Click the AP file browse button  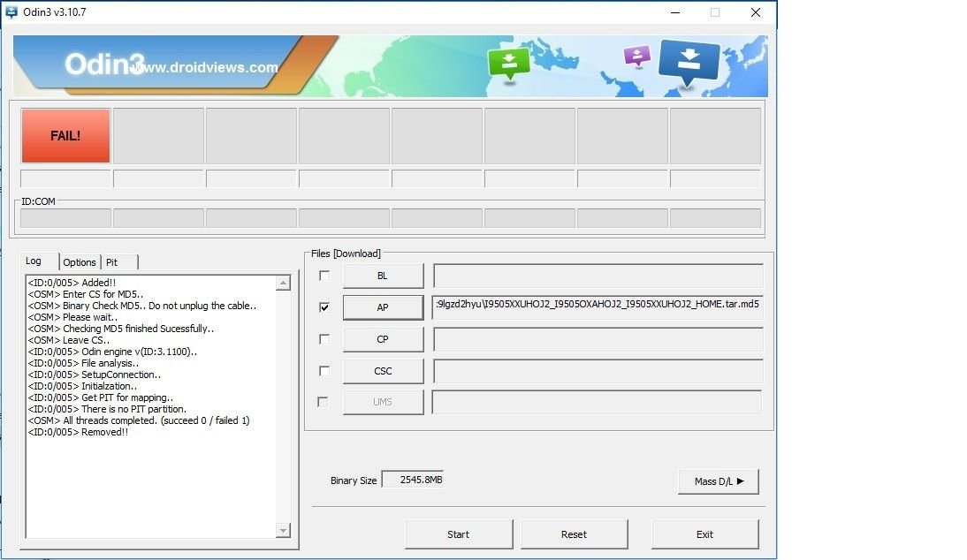click(383, 307)
